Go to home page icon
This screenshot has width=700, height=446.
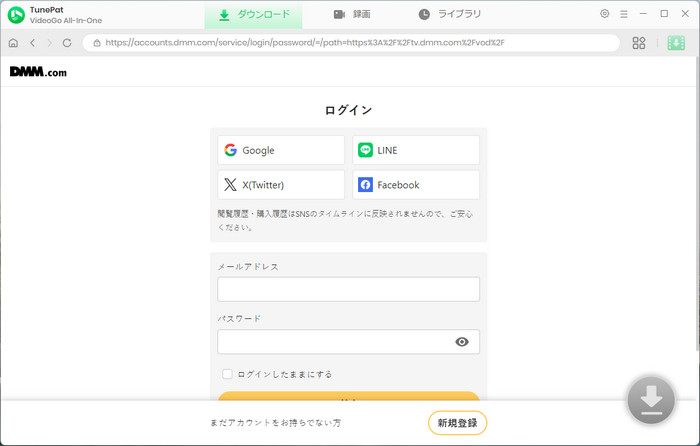click(13, 43)
